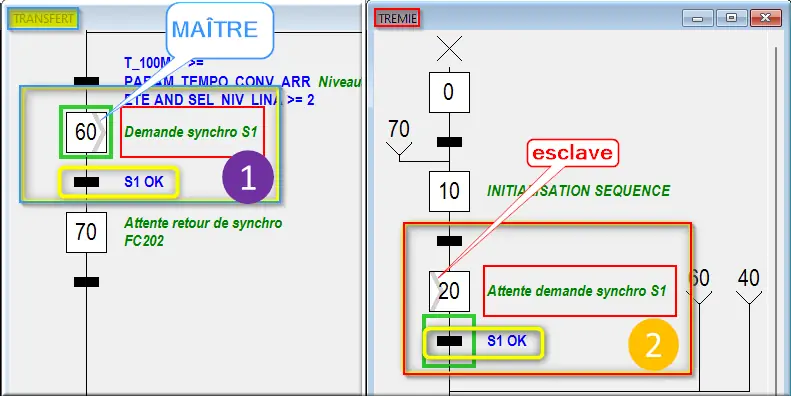Close the TREMIE window
The height and width of the screenshot is (396, 791).
[x=765, y=18]
